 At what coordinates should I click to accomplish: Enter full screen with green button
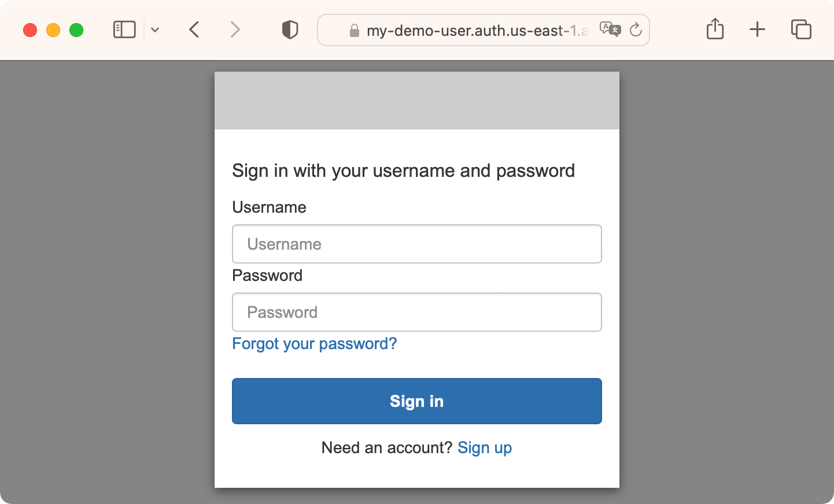click(76, 30)
